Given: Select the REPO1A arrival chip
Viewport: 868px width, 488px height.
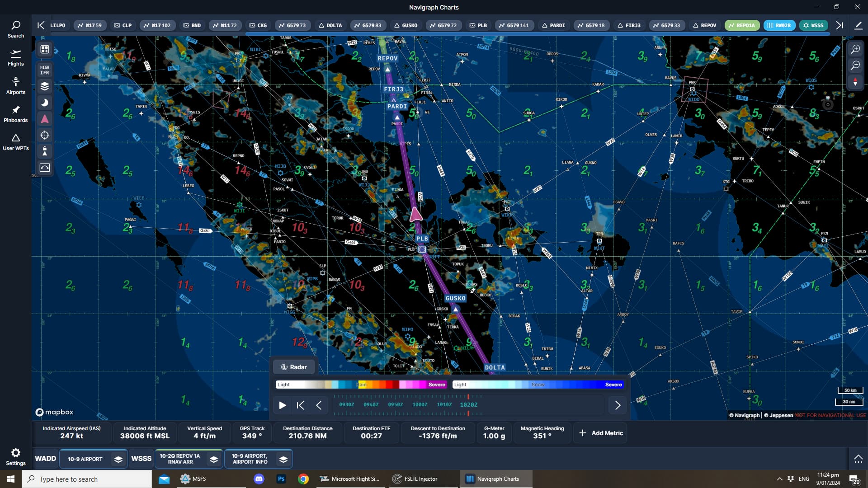Looking at the screenshot, I should point(742,25).
